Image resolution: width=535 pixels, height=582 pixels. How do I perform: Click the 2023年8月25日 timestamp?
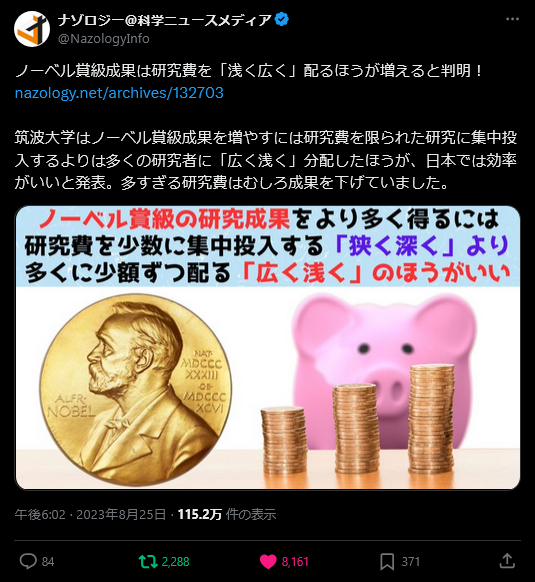121,514
